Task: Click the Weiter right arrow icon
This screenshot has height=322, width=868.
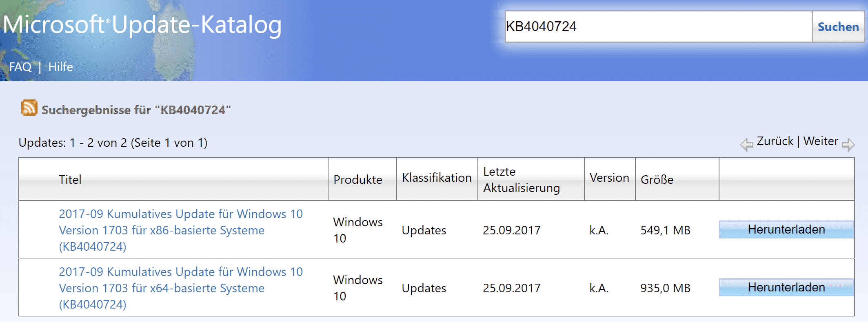Action: click(848, 144)
